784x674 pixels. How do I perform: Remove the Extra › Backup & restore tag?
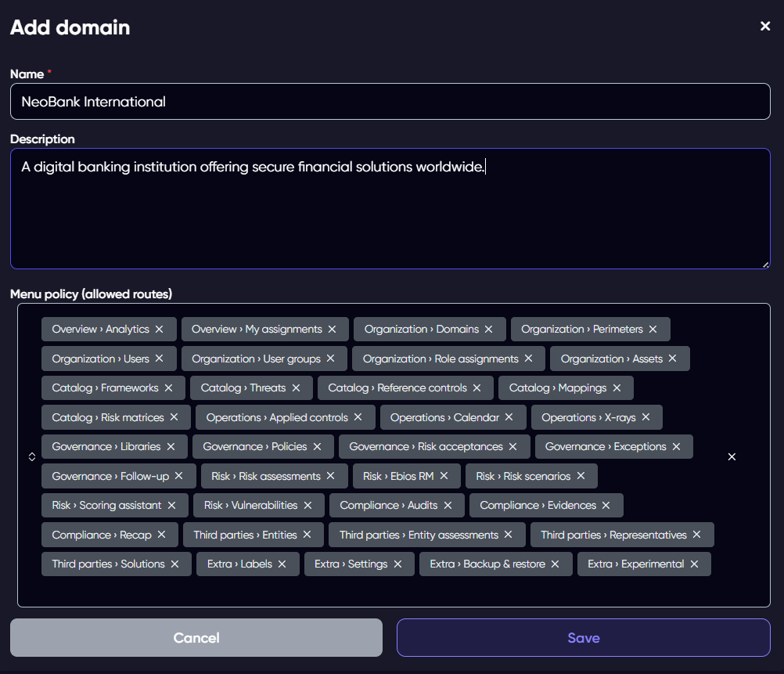tap(555, 564)
